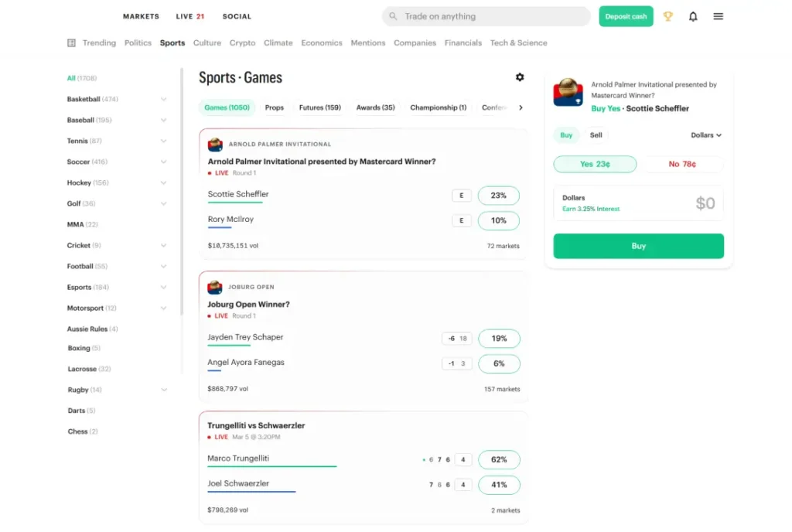This screenshot has height=532, width=792.
Task: Expand the Basketball category
Action: point(163,99)
